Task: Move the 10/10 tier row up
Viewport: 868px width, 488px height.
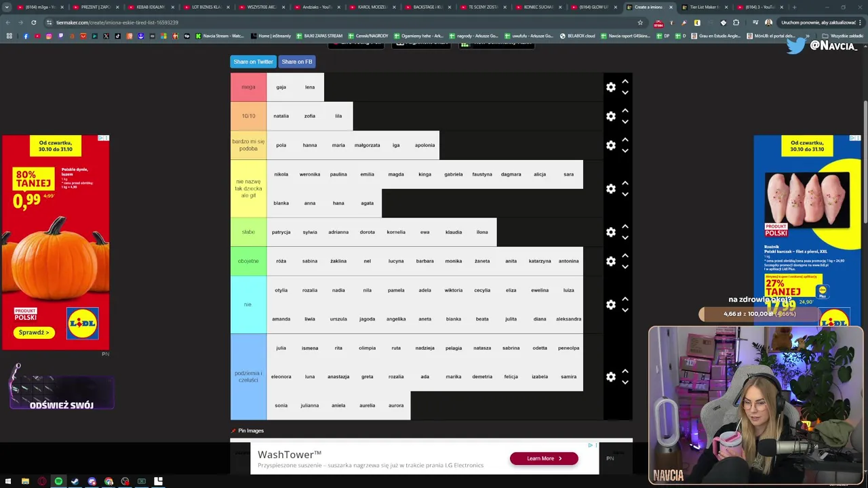Action: [x=625, y=110]
